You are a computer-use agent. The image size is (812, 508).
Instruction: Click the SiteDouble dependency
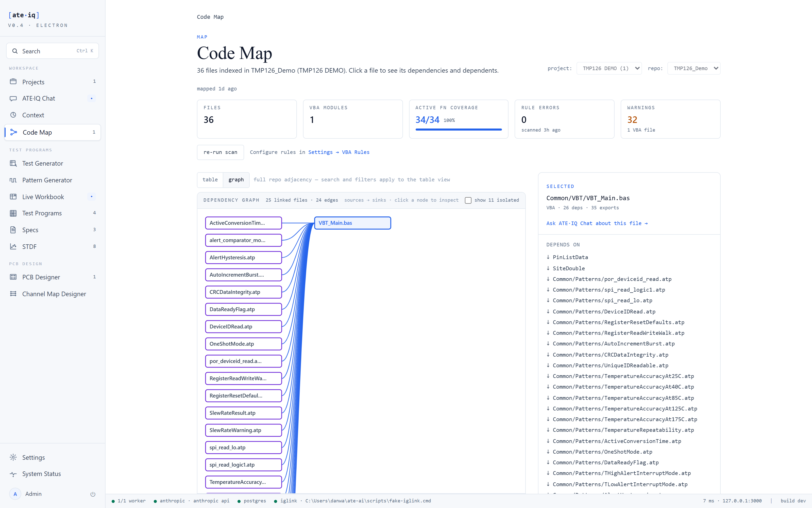[568, 268]
